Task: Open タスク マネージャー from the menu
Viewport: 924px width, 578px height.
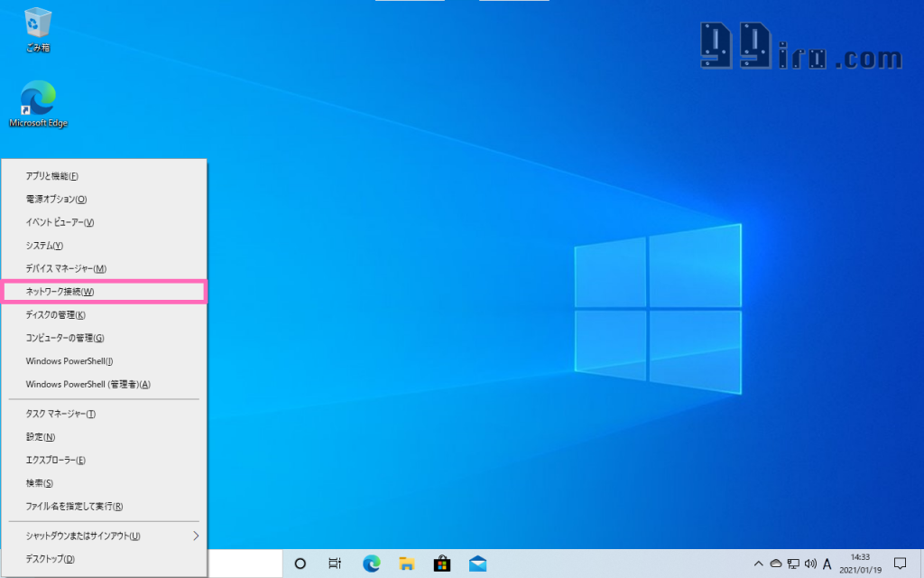Action: pyautogui.click(x=104, y=414)
